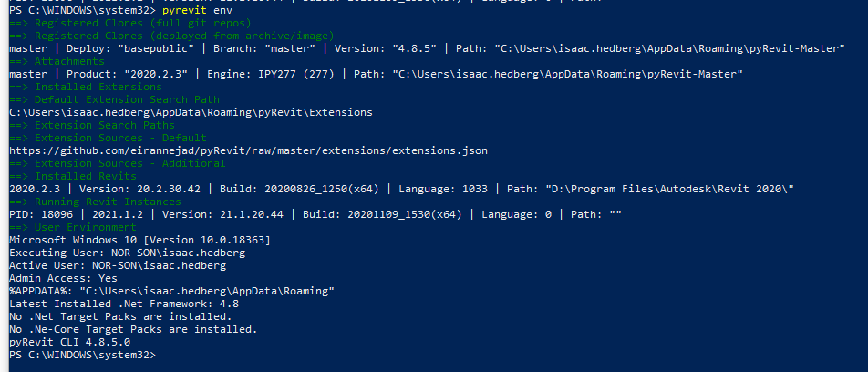Click the Latest Installed .Net Framework line
This screenshot has height=372, width=868.
tap(124, 304)
